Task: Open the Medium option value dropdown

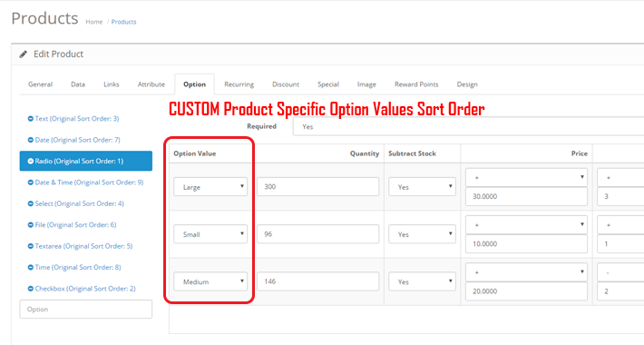Action: (210, 281)
